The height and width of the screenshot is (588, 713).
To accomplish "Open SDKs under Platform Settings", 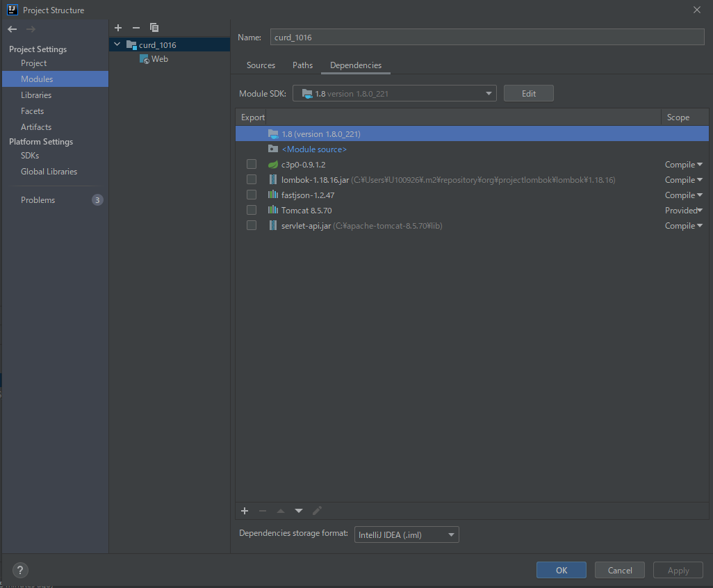I will coord(30,156).
